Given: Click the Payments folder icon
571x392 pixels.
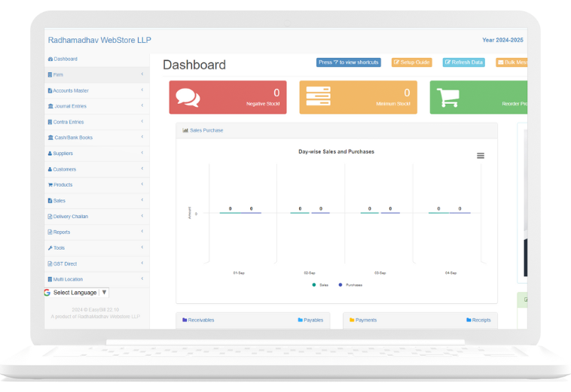Looking at the screenshot, I should tap(352, 320).
